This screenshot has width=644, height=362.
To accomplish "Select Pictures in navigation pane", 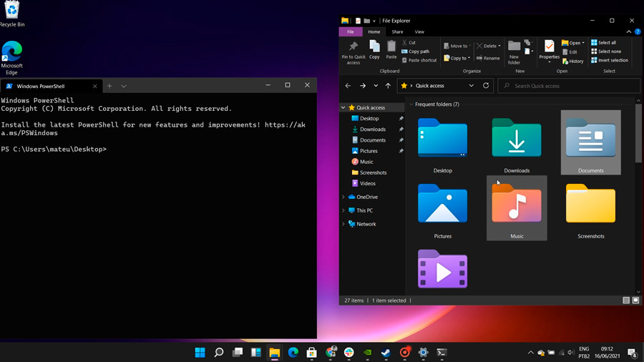I will click(369, 151).
